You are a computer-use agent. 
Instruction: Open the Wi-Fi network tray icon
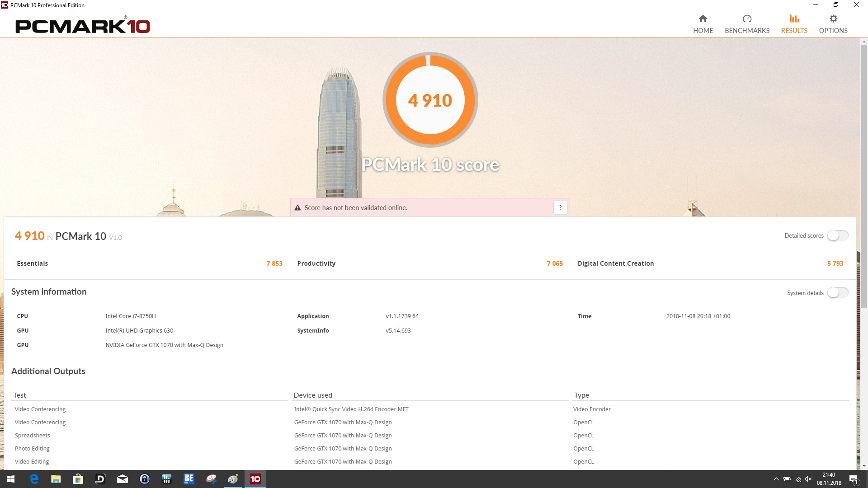point(798,479)
